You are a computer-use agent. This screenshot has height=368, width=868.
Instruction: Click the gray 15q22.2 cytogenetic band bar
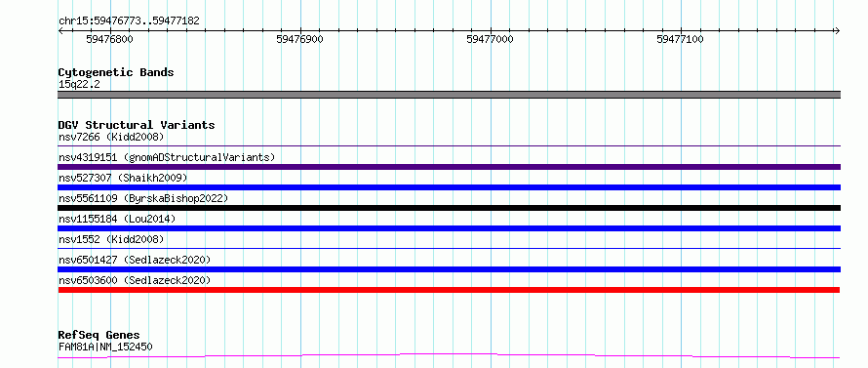click(449, 95)
